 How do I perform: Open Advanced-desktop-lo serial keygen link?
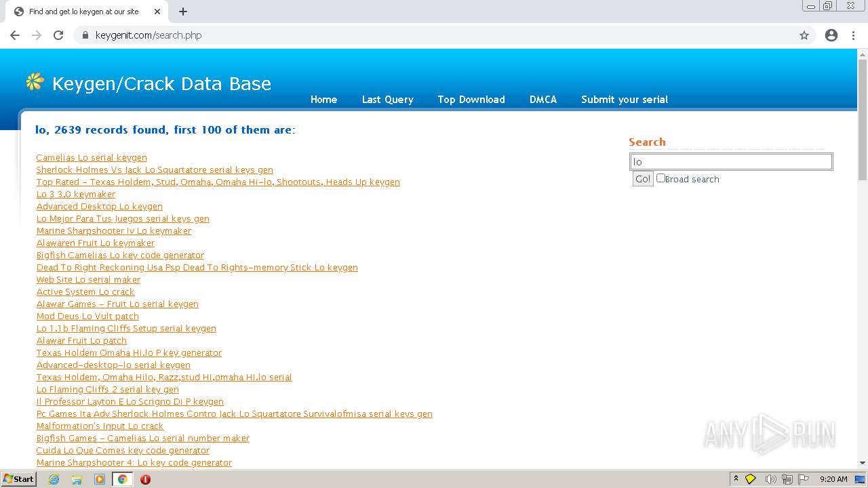[x=113, y=365]
